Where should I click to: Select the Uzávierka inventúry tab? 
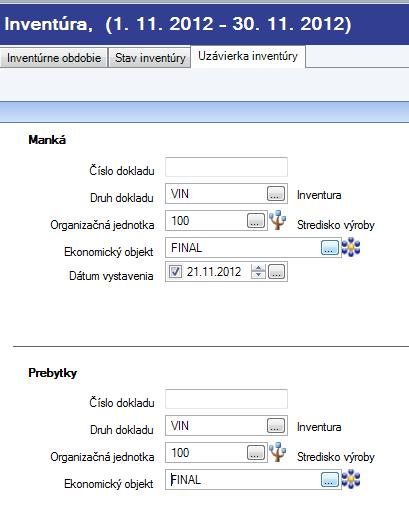(248, 56)
